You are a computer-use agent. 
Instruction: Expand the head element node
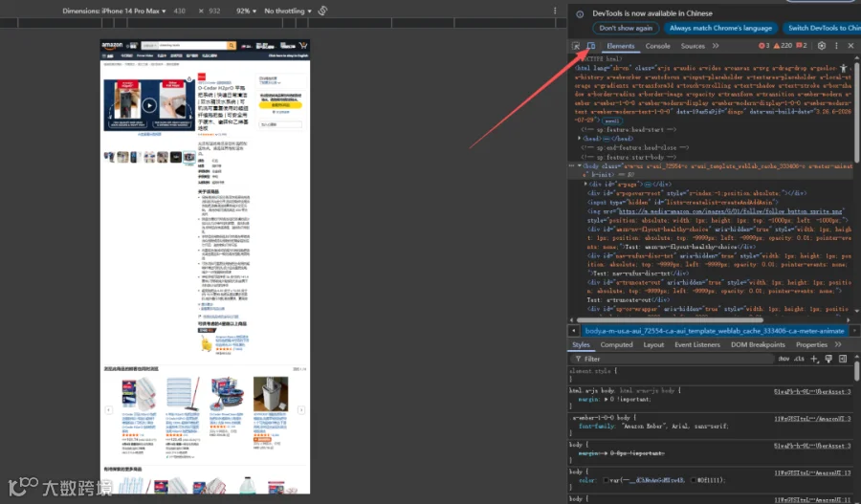(580, 139)
